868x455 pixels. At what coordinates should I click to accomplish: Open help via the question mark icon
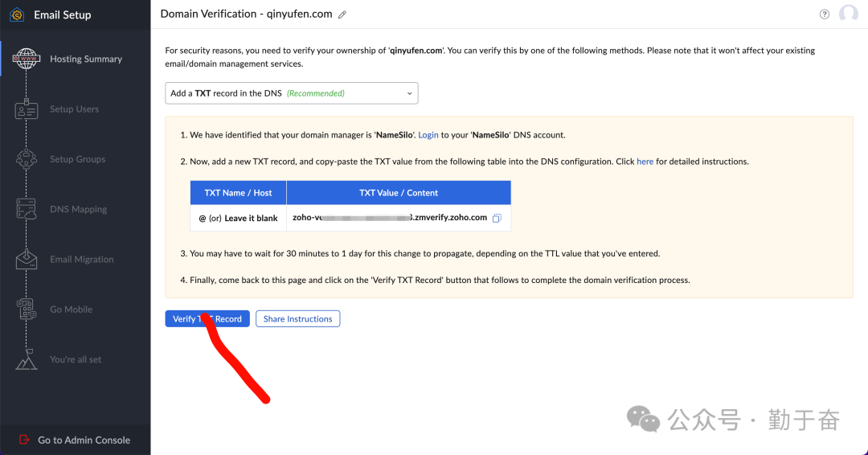pyautogui.click(x=825, y=14)
